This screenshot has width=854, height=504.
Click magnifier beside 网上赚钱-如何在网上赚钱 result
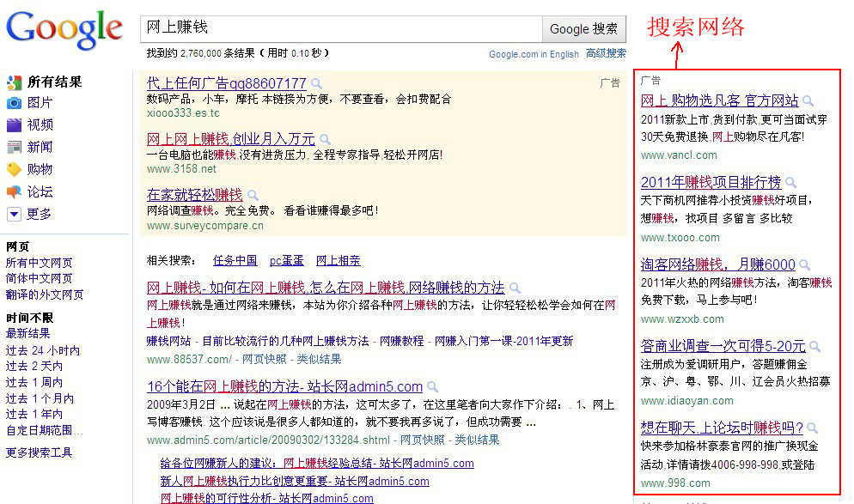515,288
